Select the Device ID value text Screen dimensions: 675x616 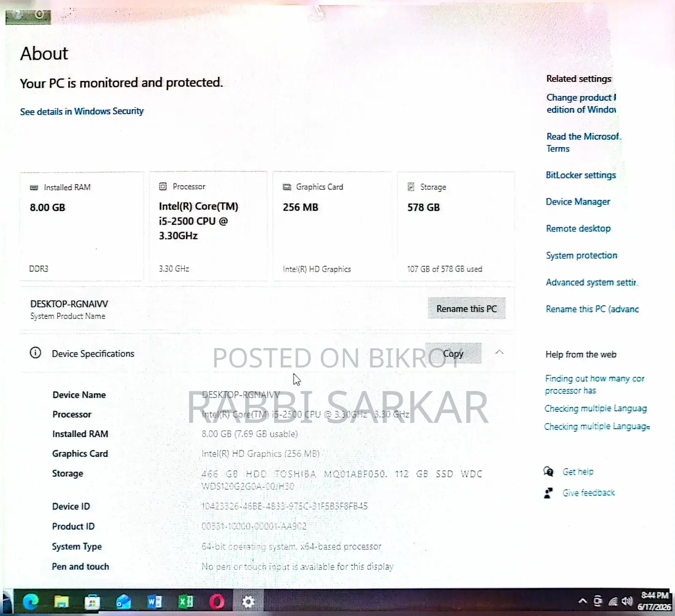tap(285, 506)
